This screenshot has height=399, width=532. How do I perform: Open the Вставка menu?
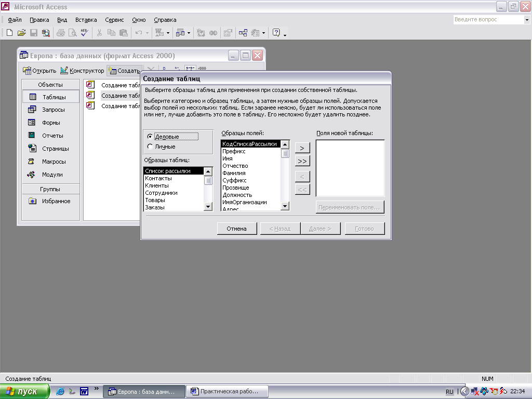[86, 20]
